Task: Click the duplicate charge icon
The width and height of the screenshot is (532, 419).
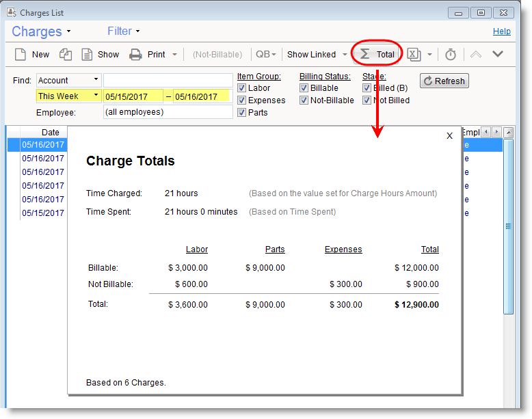Action: (x=66, y=55)
